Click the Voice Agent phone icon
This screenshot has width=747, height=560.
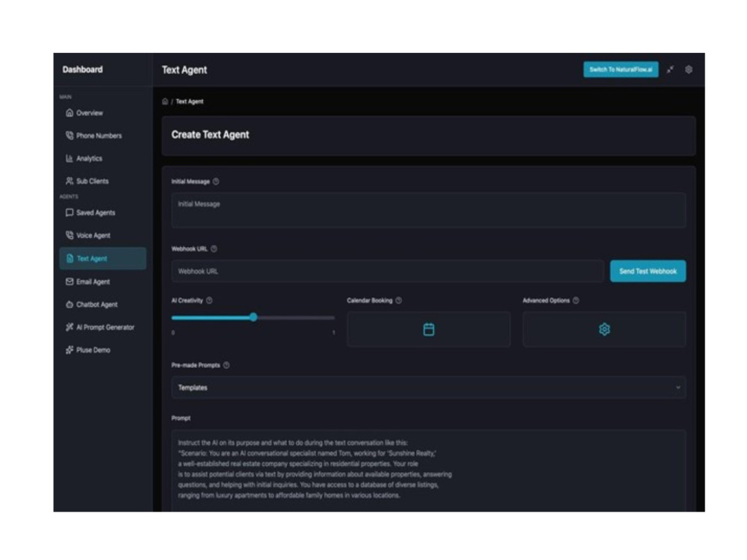coord(69,235)
